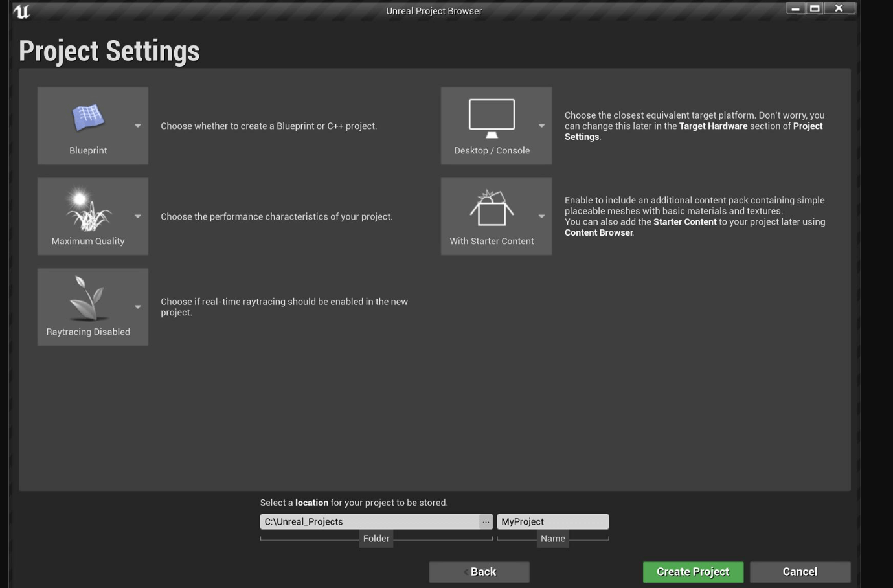The width and height of the screenshot is (893, 588).
Task: Click the Folder label under path field
Action: 376,538
